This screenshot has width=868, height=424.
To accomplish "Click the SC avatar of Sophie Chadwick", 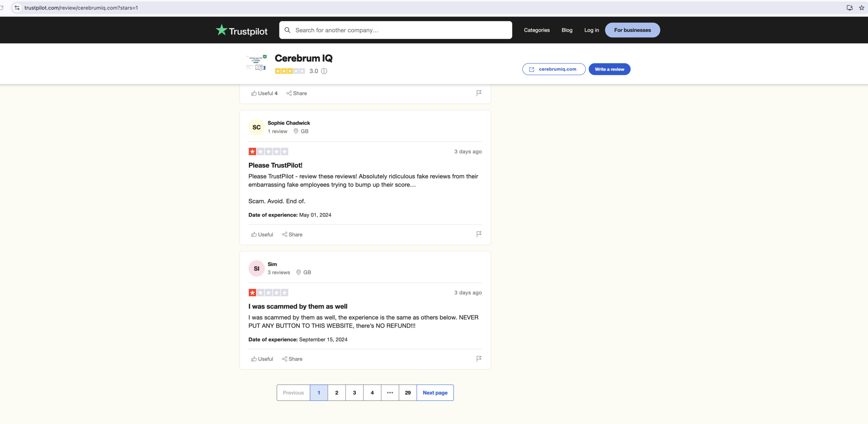I will (257, 127).
